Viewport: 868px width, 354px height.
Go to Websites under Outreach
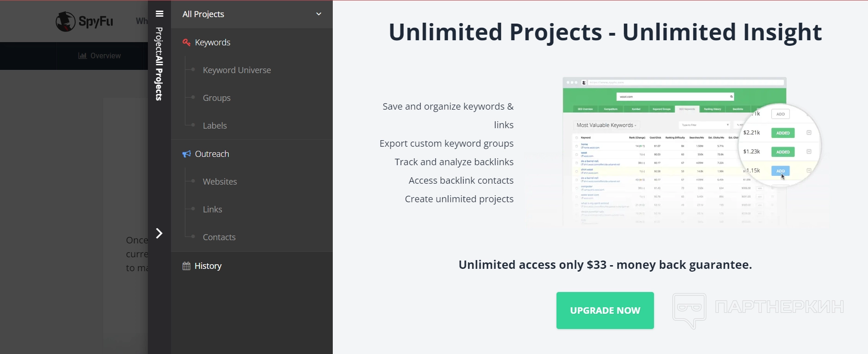point(220,182)
